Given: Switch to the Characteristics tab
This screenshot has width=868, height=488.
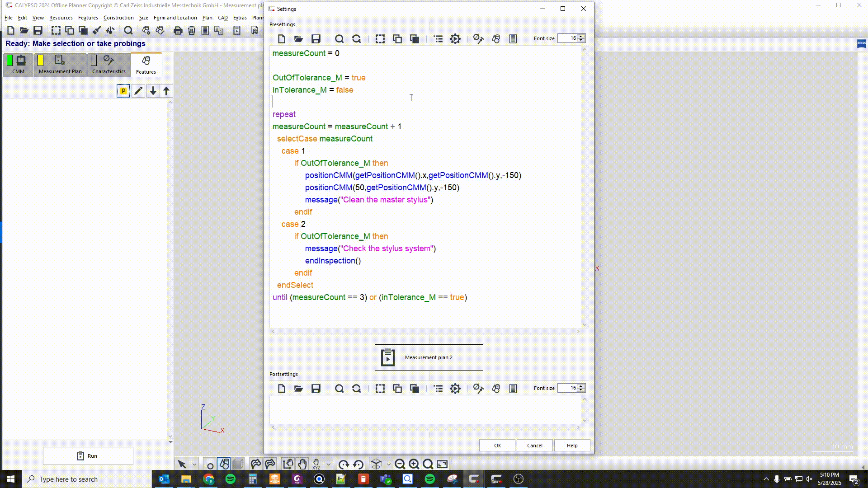Looking at the screenshot, I should coord(108,64).
